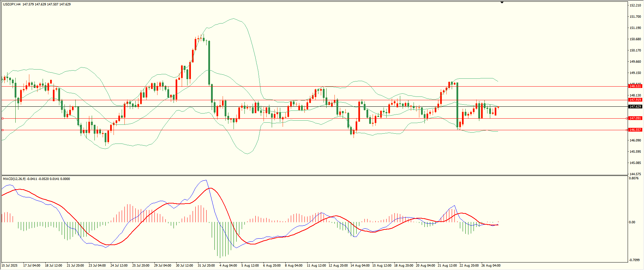Click the 15 Jul 2025 date on time axis
644x270 pixels.
[10, 266]
